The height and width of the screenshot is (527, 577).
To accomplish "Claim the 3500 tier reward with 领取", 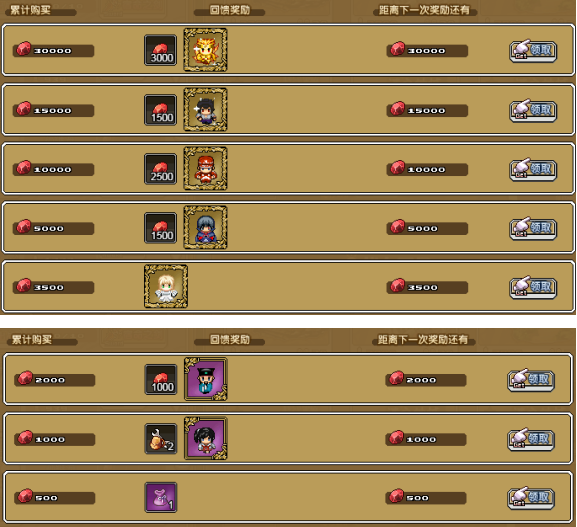I will coord(533,287).
